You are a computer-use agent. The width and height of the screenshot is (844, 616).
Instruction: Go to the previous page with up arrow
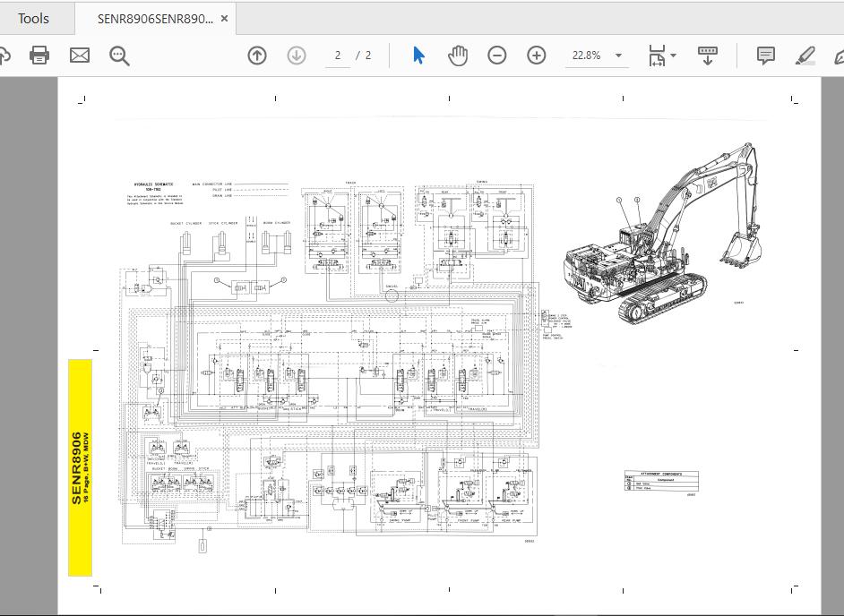pyautogui.click(x=256, y=55)
